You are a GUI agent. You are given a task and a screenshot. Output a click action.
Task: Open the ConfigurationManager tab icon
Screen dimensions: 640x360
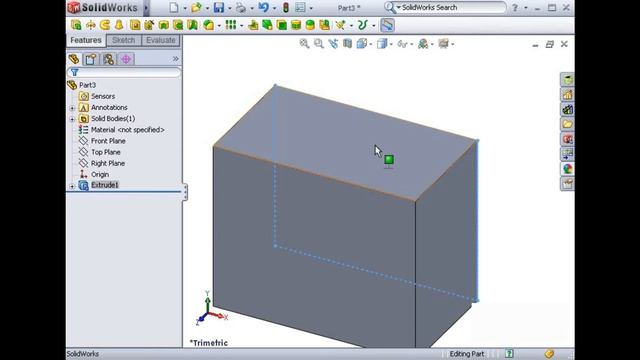pos(108,59)
